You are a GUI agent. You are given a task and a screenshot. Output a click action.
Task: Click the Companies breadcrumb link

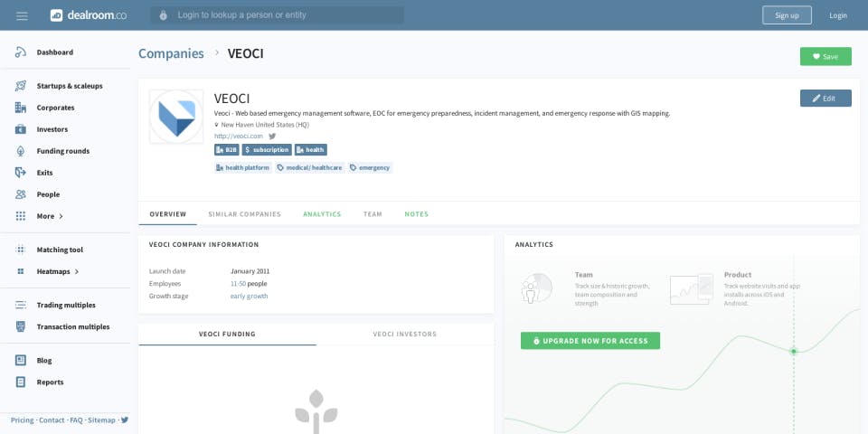point(171,53)
